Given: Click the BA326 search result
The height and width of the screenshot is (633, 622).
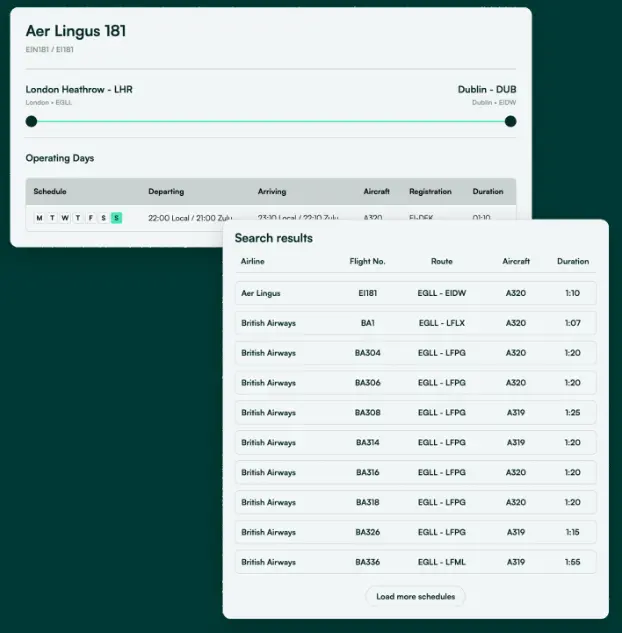Looking at the screenshot, I should point(415,532).
